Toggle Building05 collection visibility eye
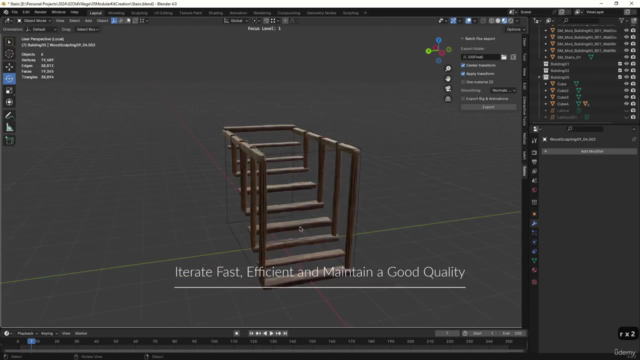 pyautogui.click(x=627, y=77)
